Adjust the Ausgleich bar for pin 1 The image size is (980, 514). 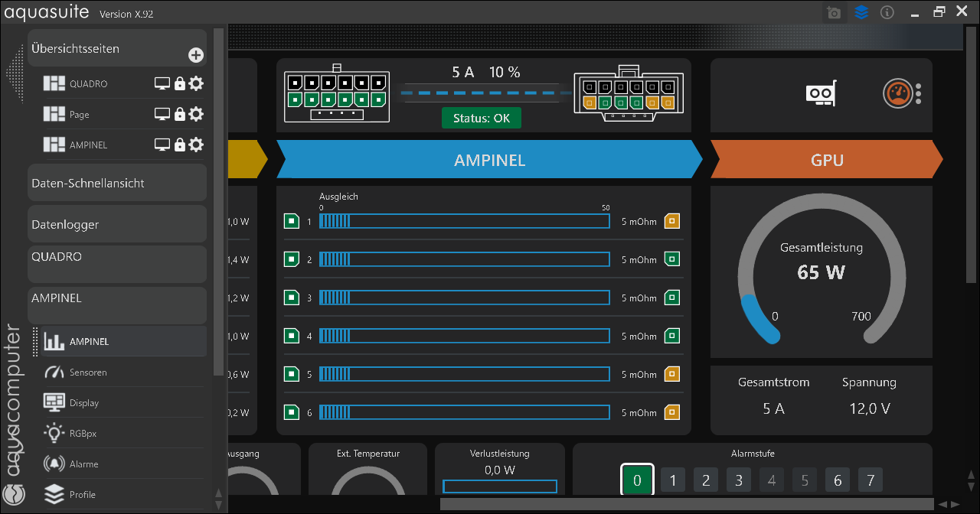pyautogui.click(x=464, y=221)
